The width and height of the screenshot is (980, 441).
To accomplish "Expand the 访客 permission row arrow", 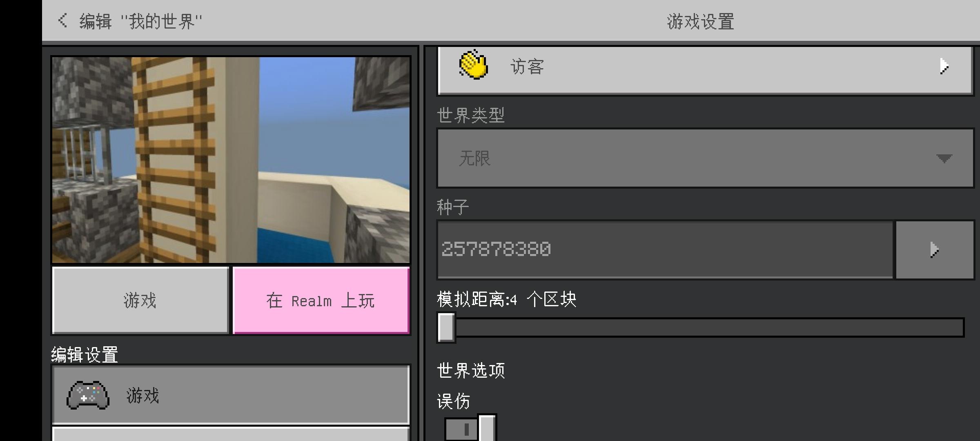I will 944,66.
